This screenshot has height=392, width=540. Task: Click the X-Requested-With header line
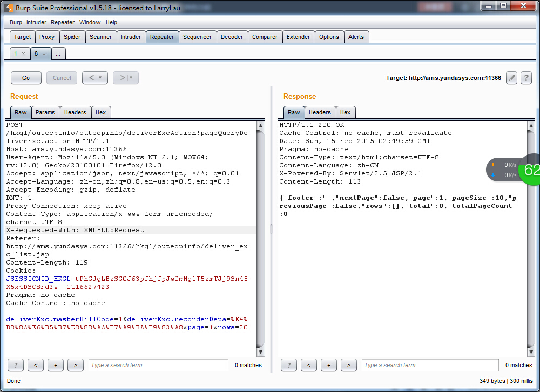click(75, 230)
